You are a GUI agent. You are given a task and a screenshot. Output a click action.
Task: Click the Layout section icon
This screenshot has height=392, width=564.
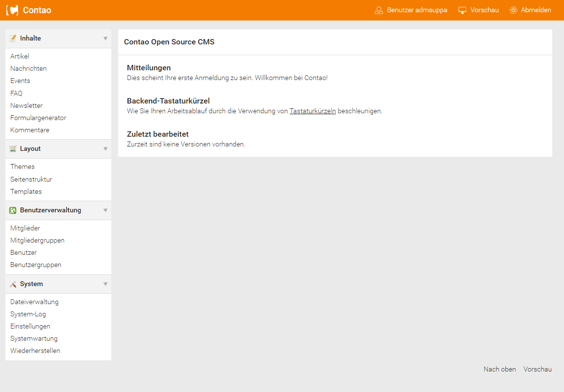(x=13, y=149)
